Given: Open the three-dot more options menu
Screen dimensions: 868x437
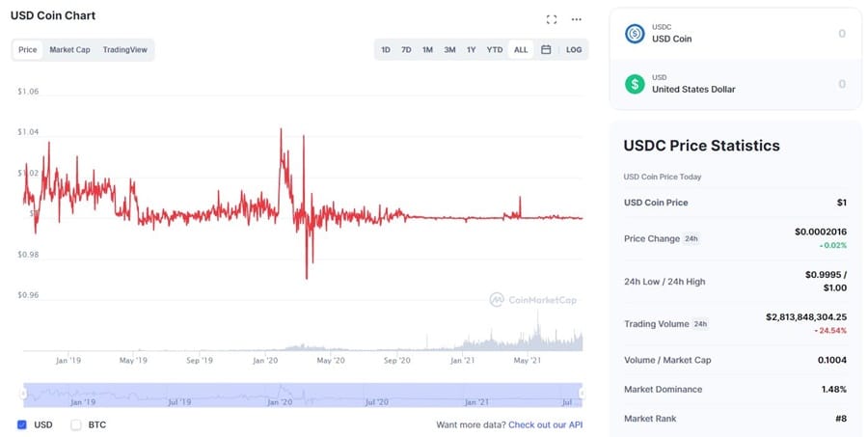Looking at the screenshot, I should pyautogui.click(x=577, y=18).
